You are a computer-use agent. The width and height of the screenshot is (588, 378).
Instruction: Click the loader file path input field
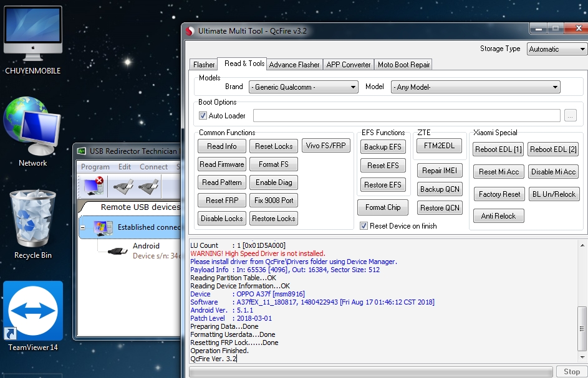click(x=407, y=115)
